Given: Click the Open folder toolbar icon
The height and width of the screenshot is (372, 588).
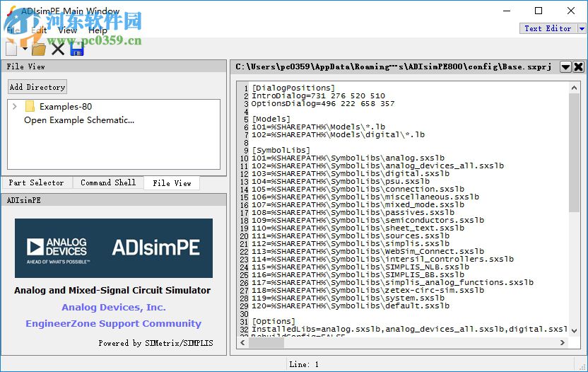Looking at the screenshot, I should (39, 49).
